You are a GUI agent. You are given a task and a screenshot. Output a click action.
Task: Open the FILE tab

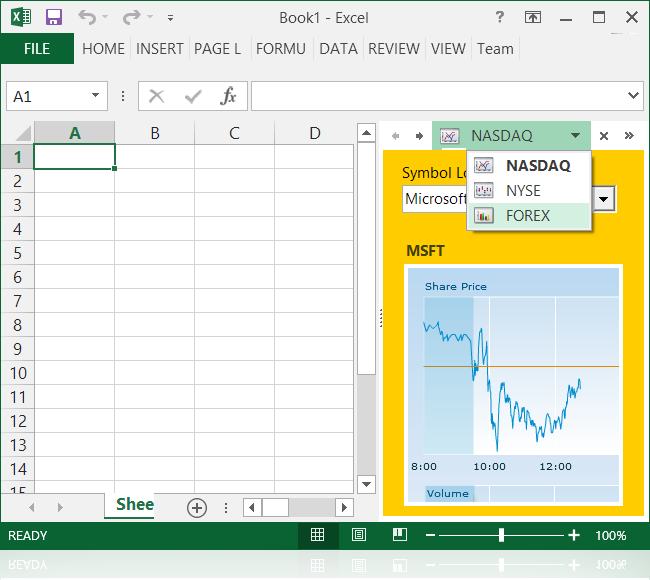click(x=37, y=49)
